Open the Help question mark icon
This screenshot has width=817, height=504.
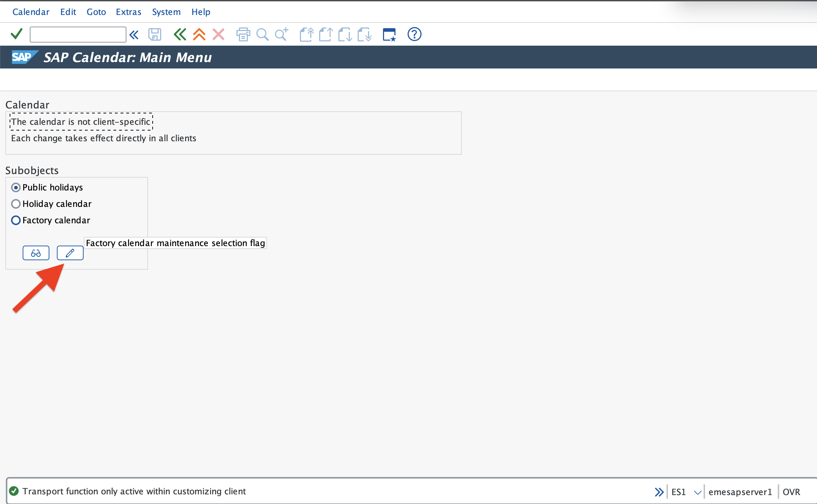pos(414,34)
